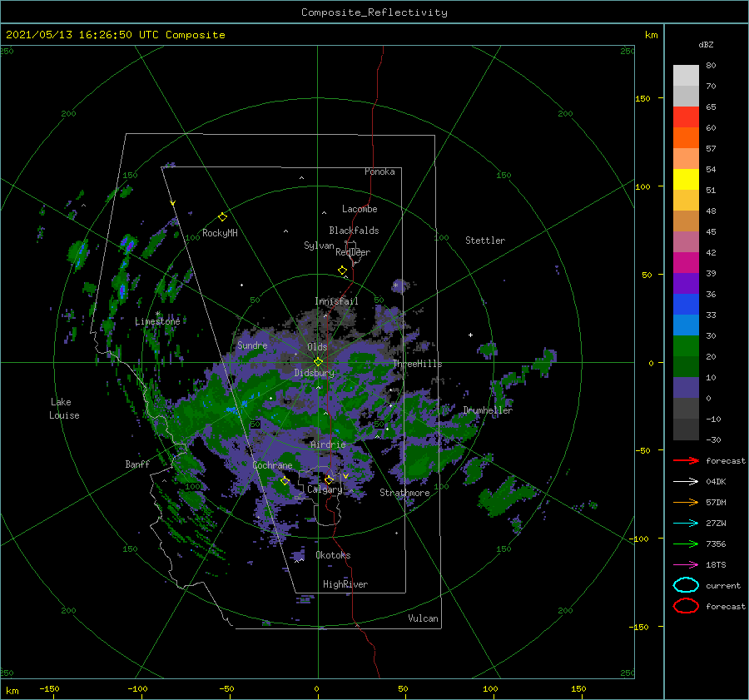Select the 51 dBZ yellow color swatch

click(x=686, y=180)
